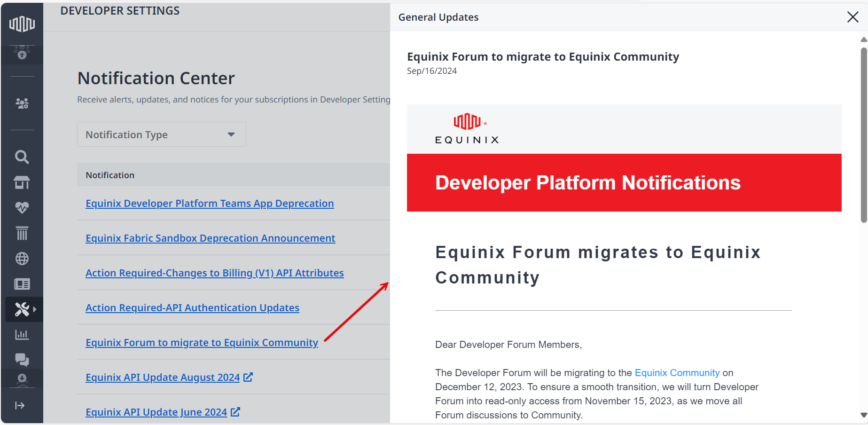Open the newspaper icon in the sidebar
The image size is (868, 425).
coord(22,284)
